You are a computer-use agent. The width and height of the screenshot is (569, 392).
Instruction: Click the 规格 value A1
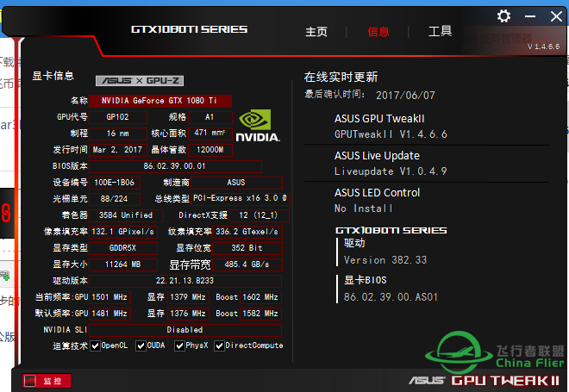210,117
